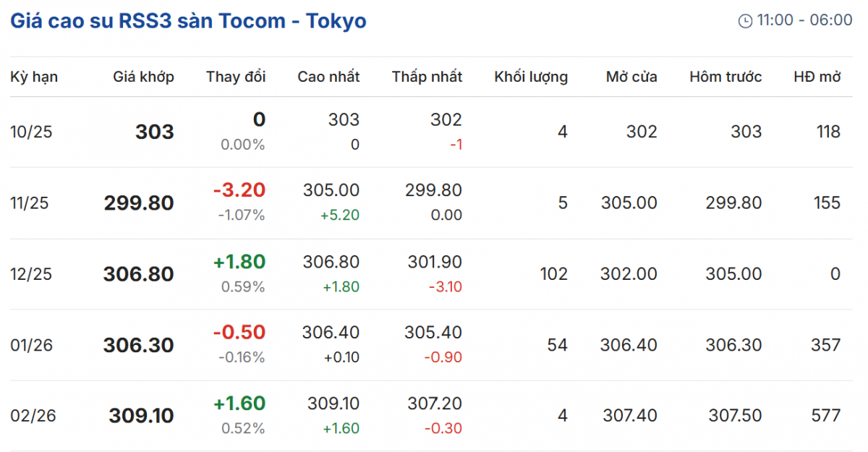Click the Cao nhất column header
This screenshot has width=868, height=452.
[x=328, y=77]
